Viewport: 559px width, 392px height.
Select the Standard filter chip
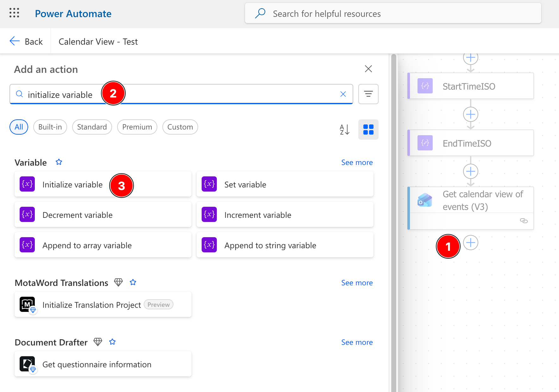[x=92, y=127]
